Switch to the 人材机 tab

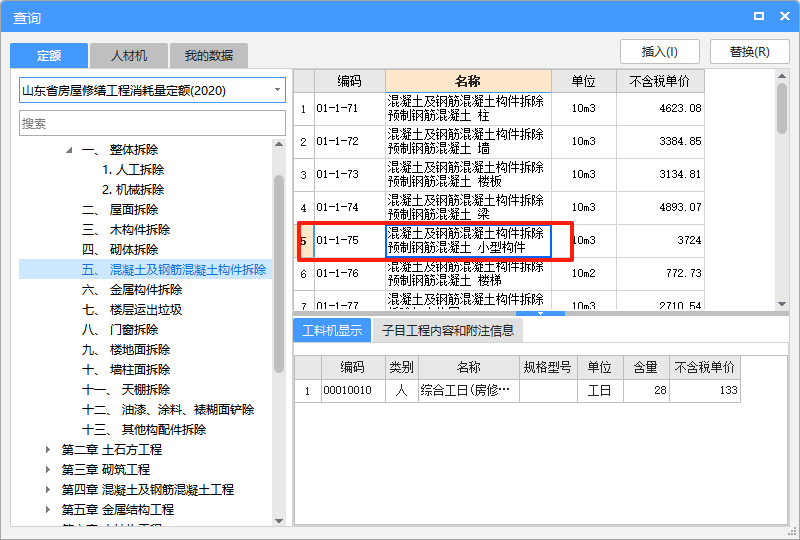pyautogui.click(x=129, y=55)
